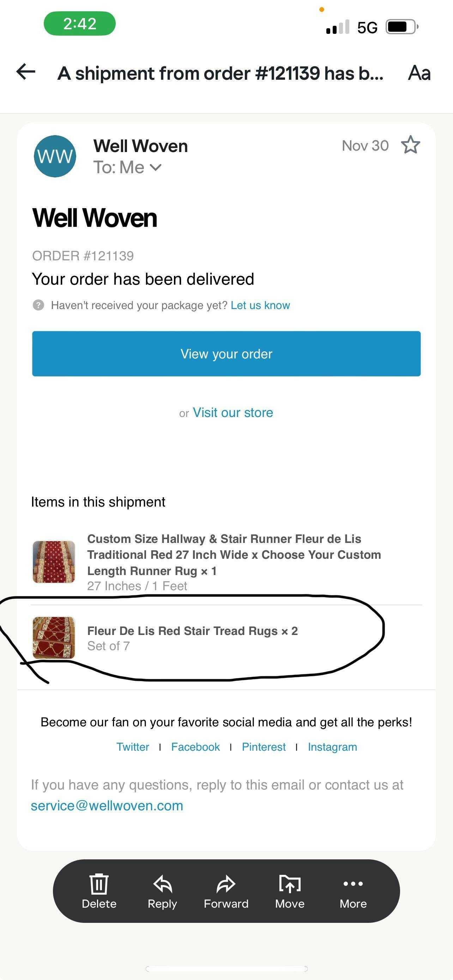The height and width of the screenshot is (980, 453).
Task: Open the Hallway & Stair Runner thumbnail
Action: point(54,562)
